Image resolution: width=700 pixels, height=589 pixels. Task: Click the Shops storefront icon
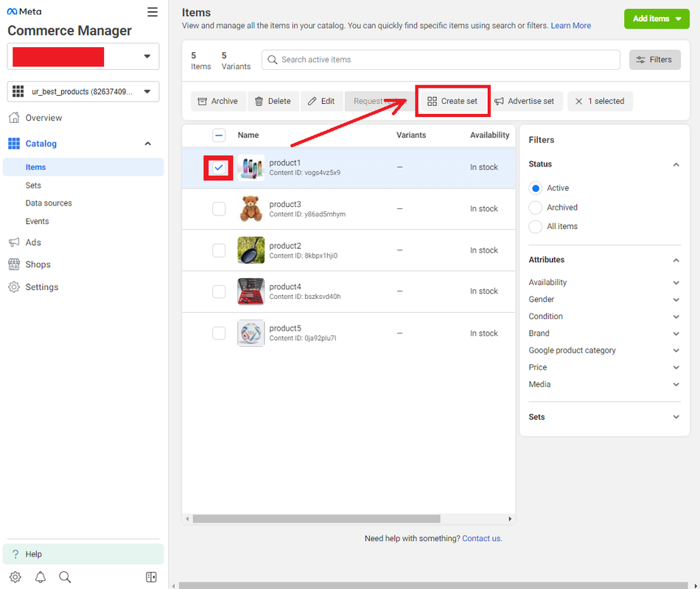coord(14,264)
